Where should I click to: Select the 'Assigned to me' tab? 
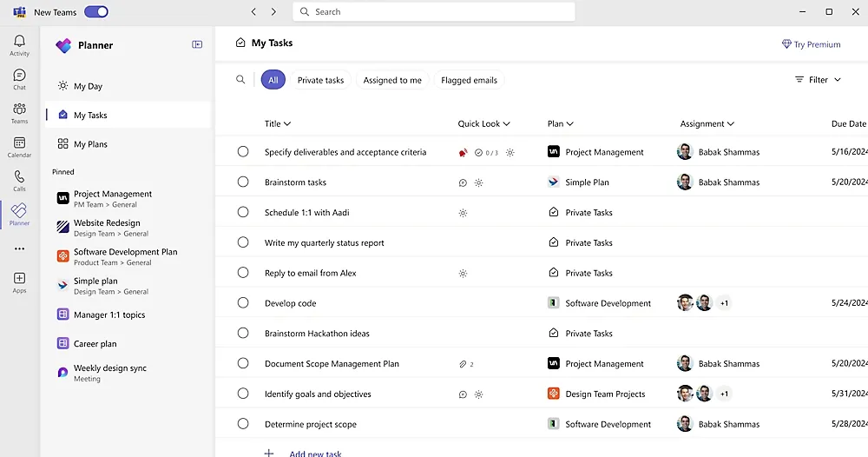392,80
